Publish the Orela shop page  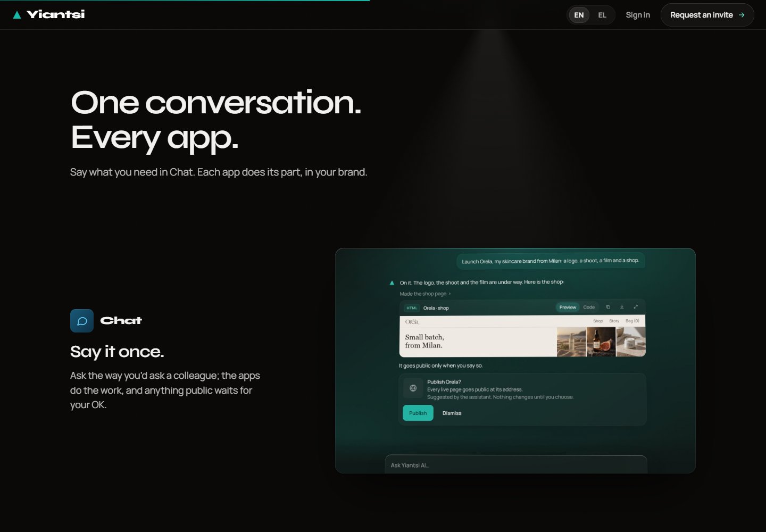[418, 413]
